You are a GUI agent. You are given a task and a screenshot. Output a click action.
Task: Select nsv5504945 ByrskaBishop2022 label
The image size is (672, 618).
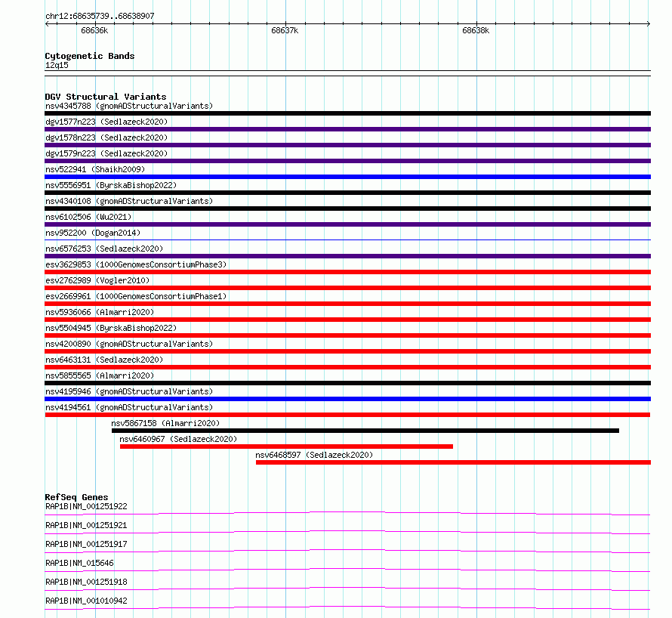pos(111,328)
